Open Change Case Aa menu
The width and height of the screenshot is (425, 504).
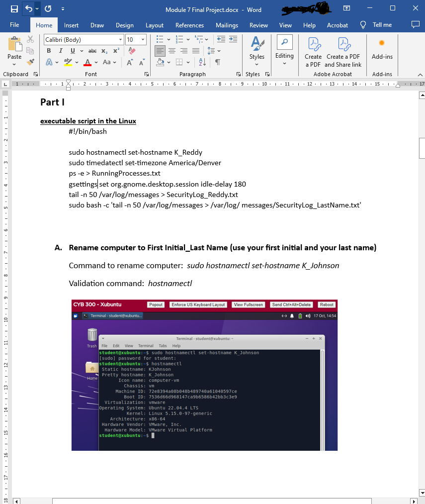point(109,62)
